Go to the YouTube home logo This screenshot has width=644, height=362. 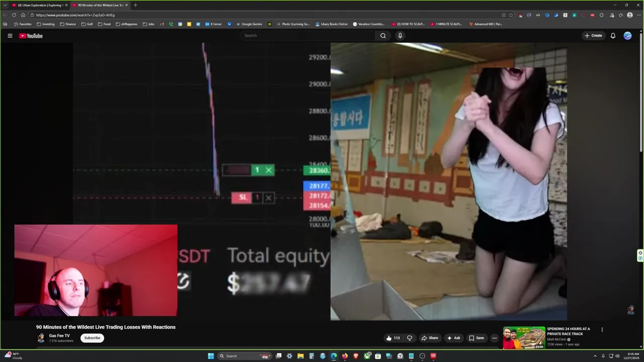[31, 36]
